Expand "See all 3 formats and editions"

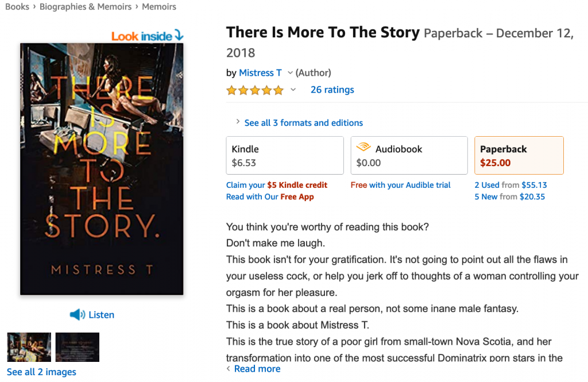(x=303, y=122)
